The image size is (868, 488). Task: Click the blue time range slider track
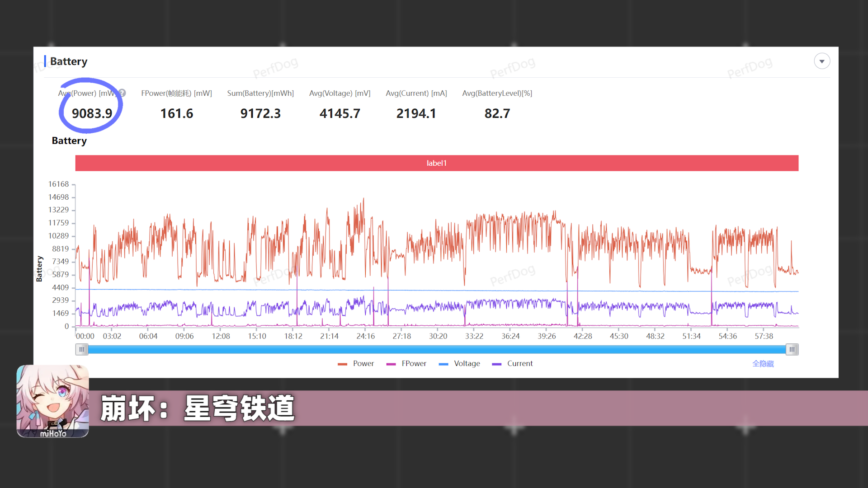click(x=437, y=349)
